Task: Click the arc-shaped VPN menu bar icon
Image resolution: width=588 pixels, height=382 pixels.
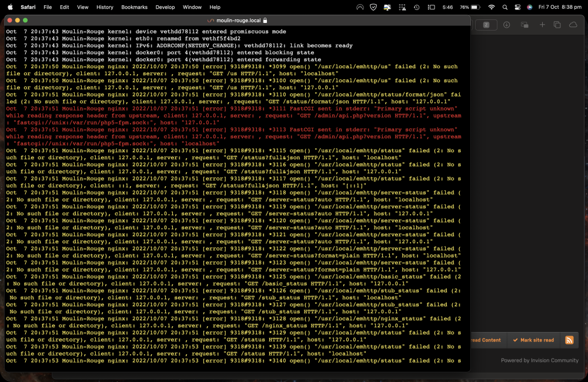Action: point(360,7)
